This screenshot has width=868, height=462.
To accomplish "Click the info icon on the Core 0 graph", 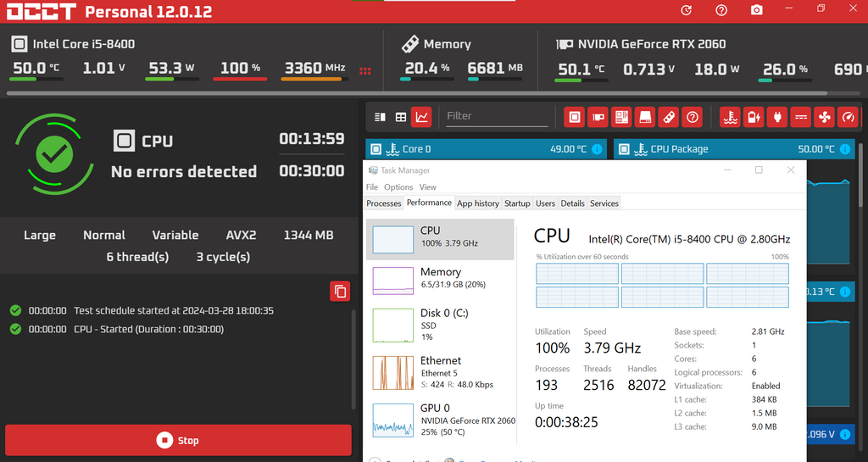I will coord(597,149).
